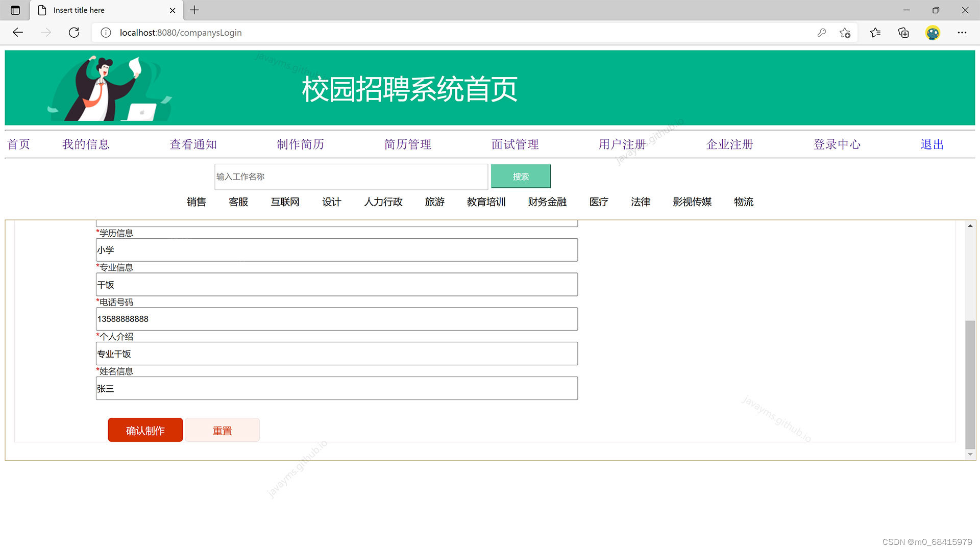The height and width of the screenshot is (551, 980).
Task: Refresh the current page
Action: coord(73,32)
